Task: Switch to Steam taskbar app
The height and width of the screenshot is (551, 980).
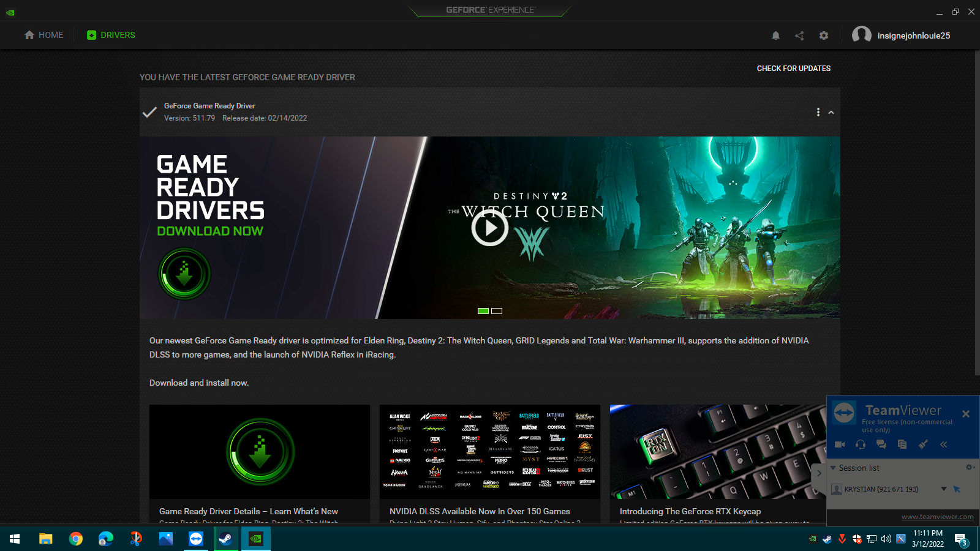Action: point(226,539)
